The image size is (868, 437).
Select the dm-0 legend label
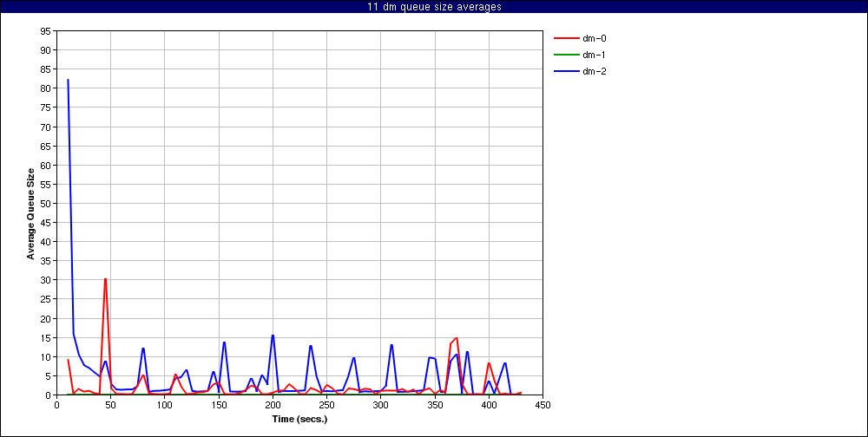(594, 38)
